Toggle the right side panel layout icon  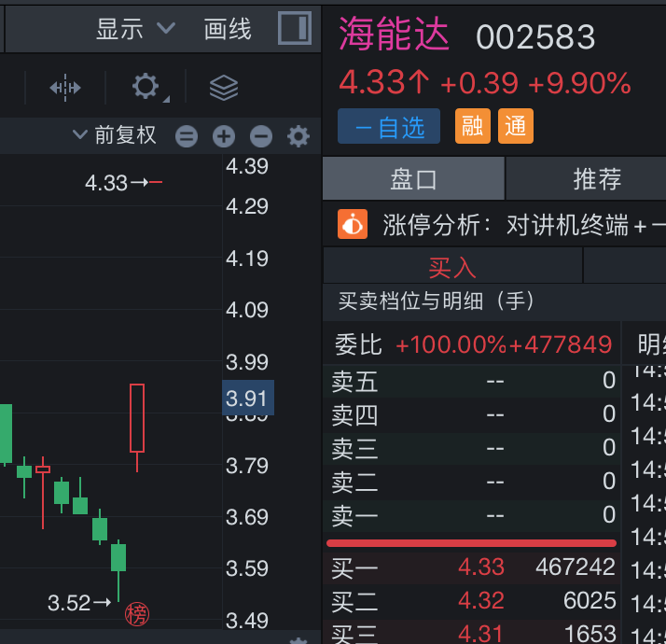point(295,28)
